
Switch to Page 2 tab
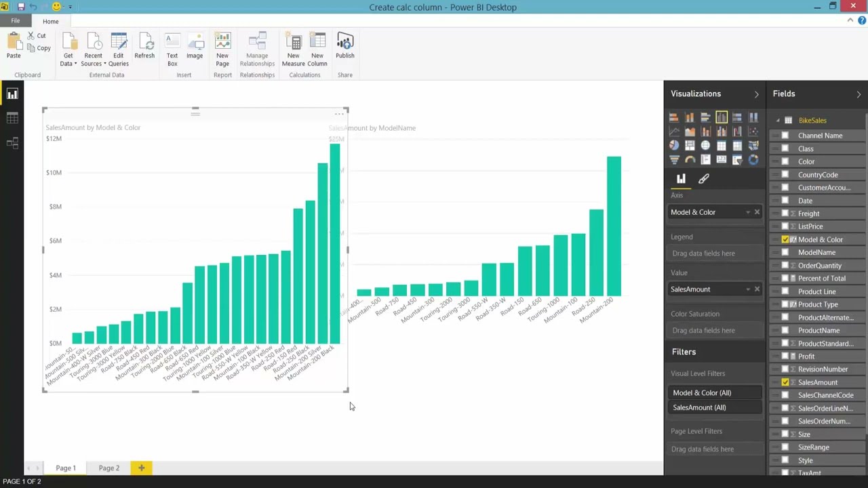(109, 468)
